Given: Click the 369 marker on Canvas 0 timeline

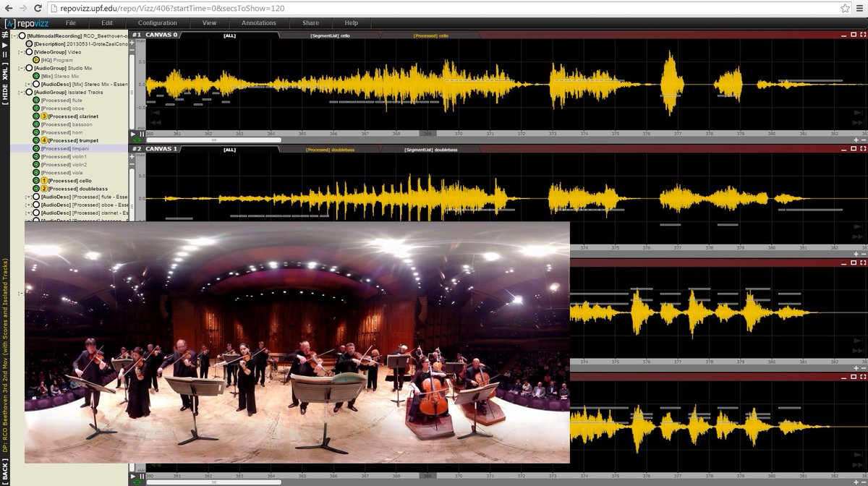Looking at the screenshot, I should point(427,134).
